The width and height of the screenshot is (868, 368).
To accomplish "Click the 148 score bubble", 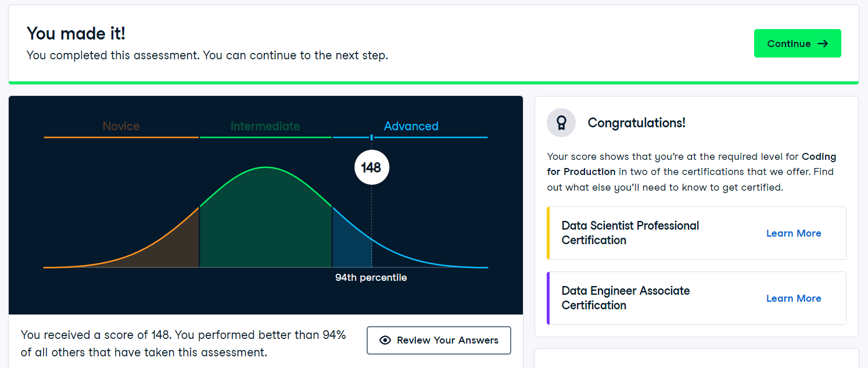I will point(371,168).
